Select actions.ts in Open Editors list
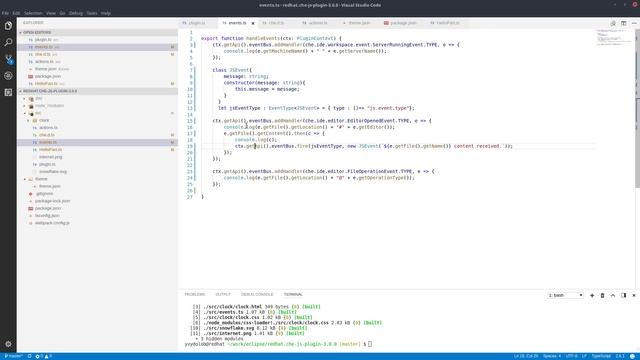The image size is (640, 360). click(x=97, y=62)
